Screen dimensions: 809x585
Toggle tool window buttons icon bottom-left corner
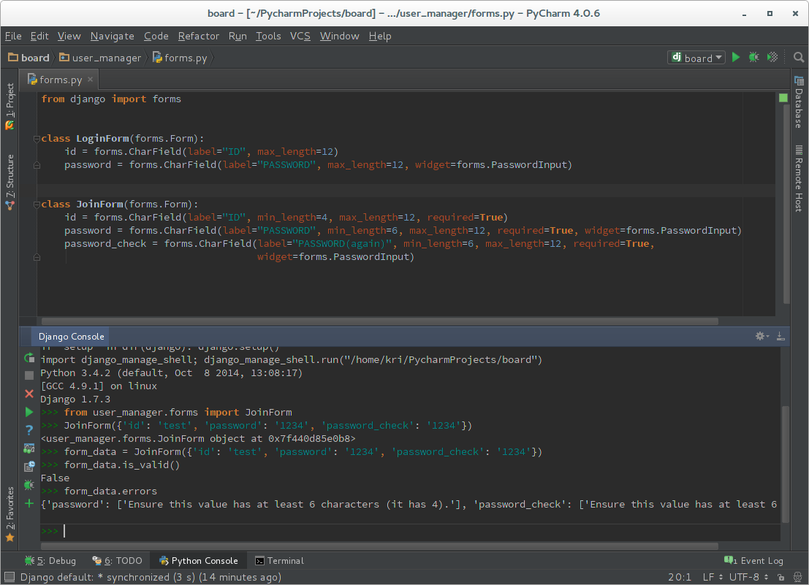[x=9, y=577]
